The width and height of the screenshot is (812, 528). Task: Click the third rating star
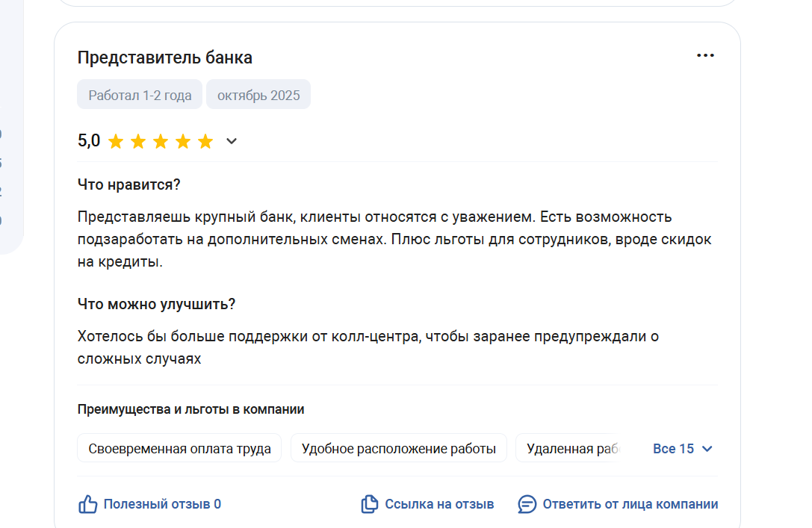(x=161, y=142)
